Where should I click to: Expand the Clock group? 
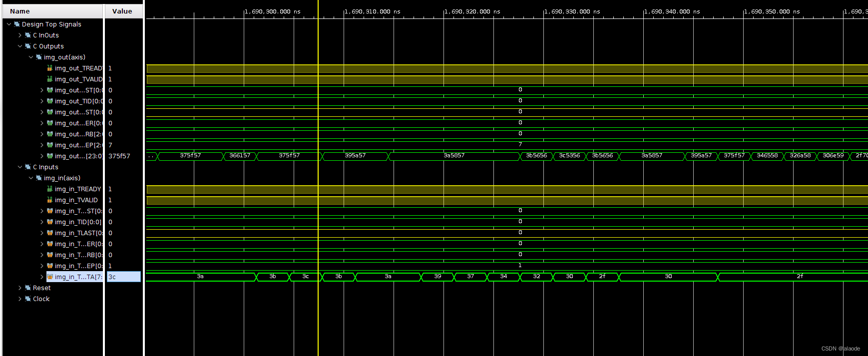pyautogui.click(x=20, y=299)
